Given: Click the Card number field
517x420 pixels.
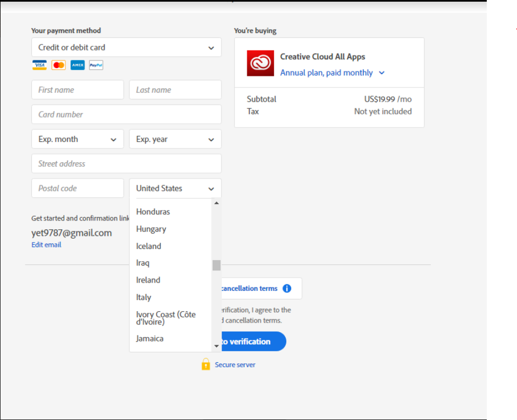Looking at the screenshot, I should 126,114.
